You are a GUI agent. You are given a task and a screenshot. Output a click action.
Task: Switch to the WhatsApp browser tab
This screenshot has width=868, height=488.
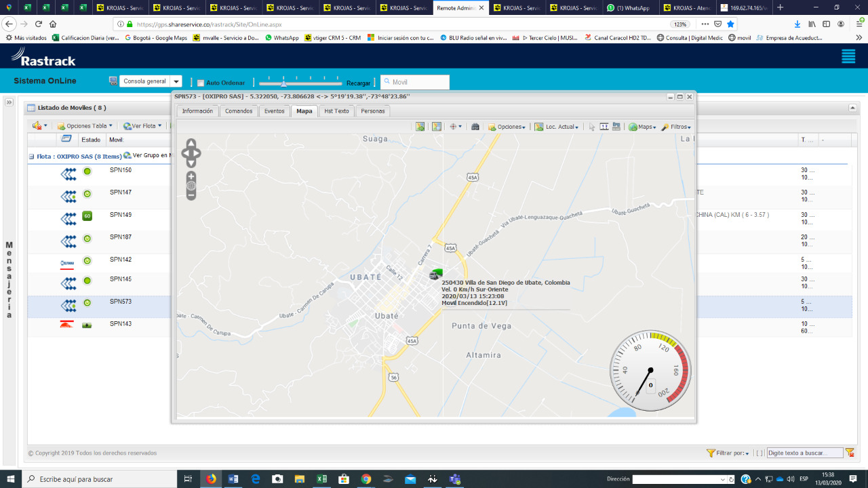click(x=631, y=8)
